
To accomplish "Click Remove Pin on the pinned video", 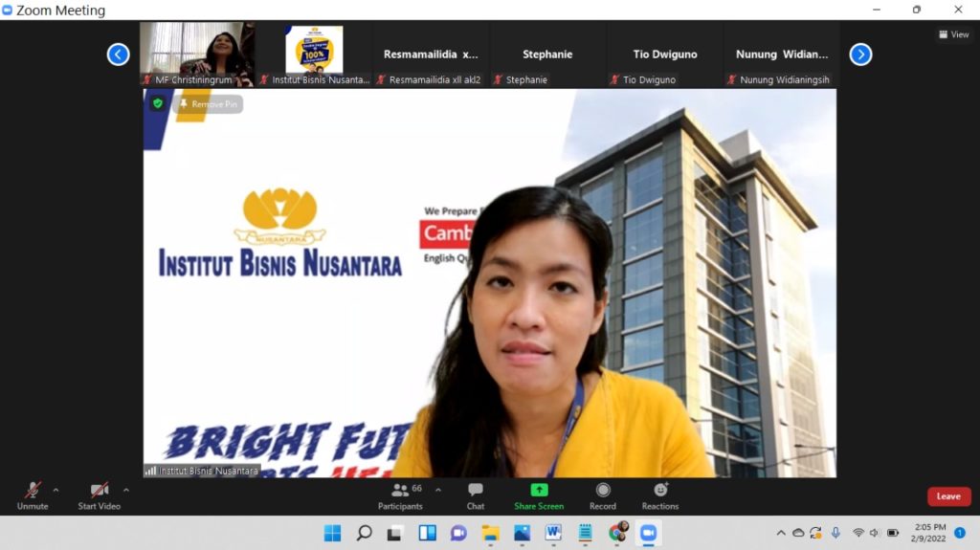I will pyautogui.click(x=208, y=103).
